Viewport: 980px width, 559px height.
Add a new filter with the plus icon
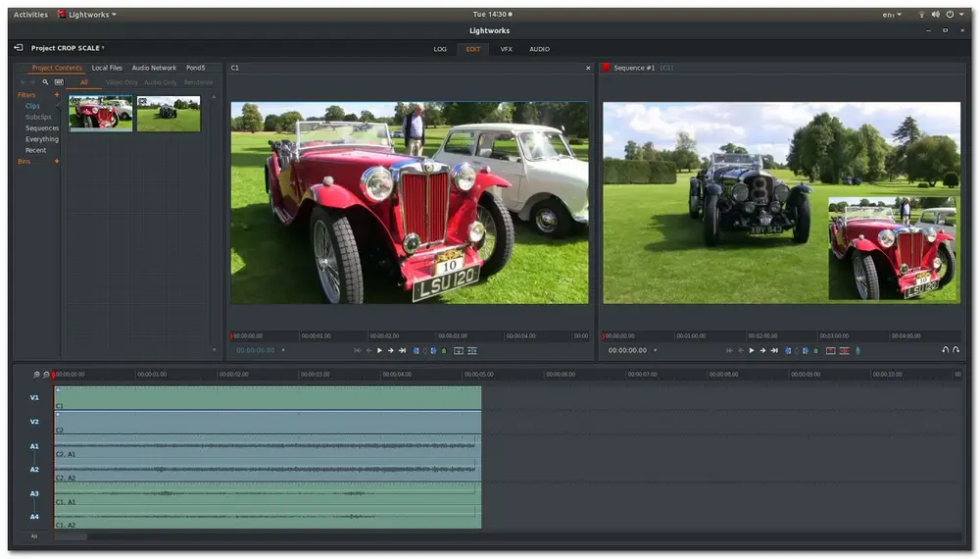pyautogui.click(x=57, y=94)
